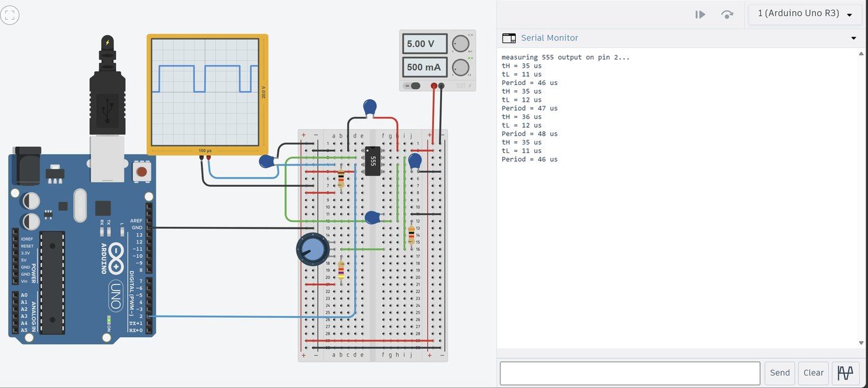Screen dimensions: 868x388
Task: Click the step-over debugger icon
Action: pyautogui.click(x=727, y=14)
